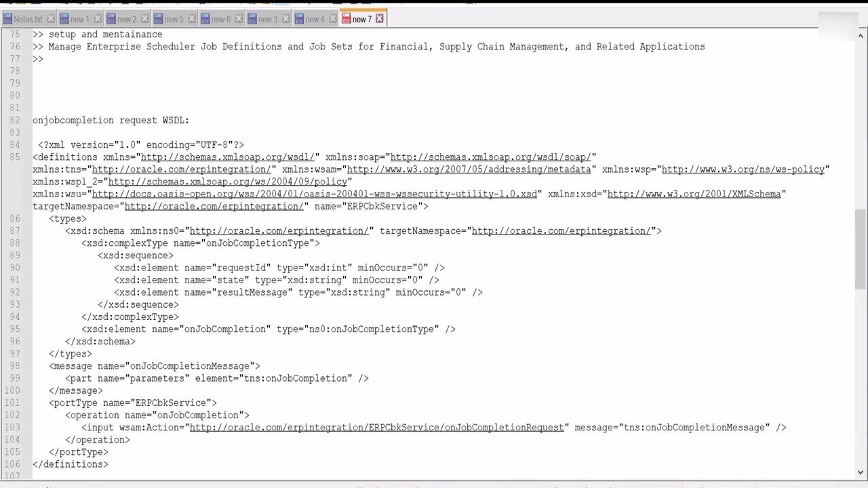Switch to the new 4 tab
Viewport: 868px width, 488px height.
pos(315,19)
